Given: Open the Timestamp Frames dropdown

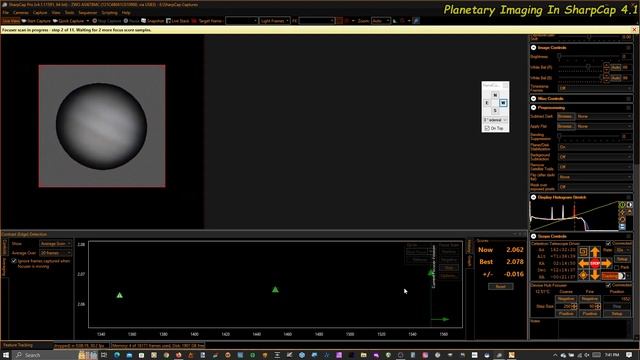Looking at the screenshot, I should (x=595, y=88).
